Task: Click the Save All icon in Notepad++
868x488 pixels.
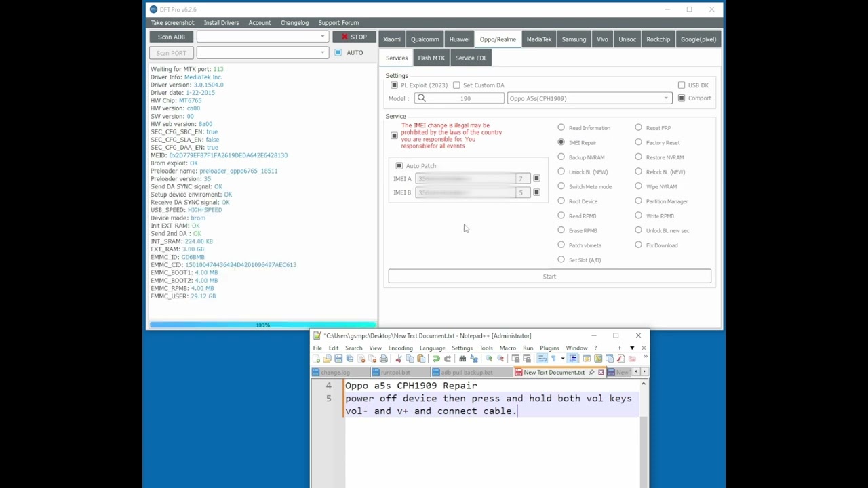Action: (x=350, y=359)
